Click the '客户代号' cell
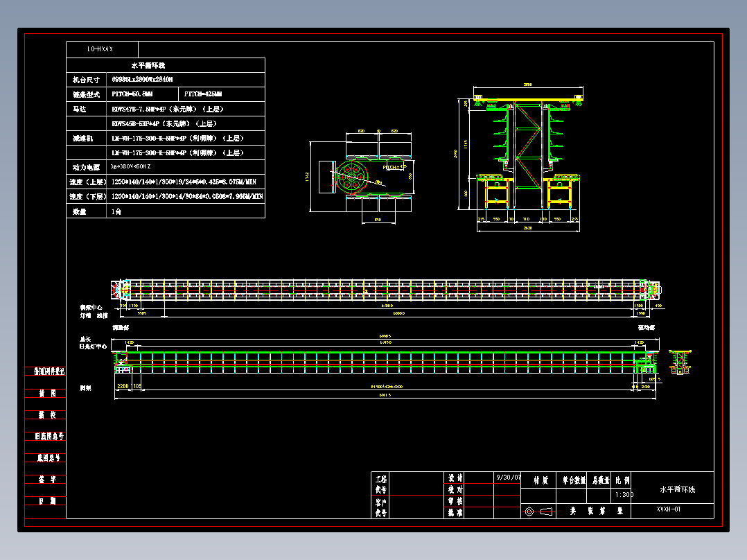This screenshot has height=560, width=747. point(381,507)
